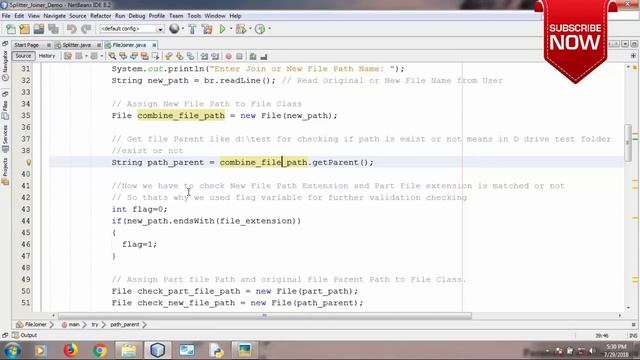
Task: Open the Refactor menu
Action: click(100, 16)
